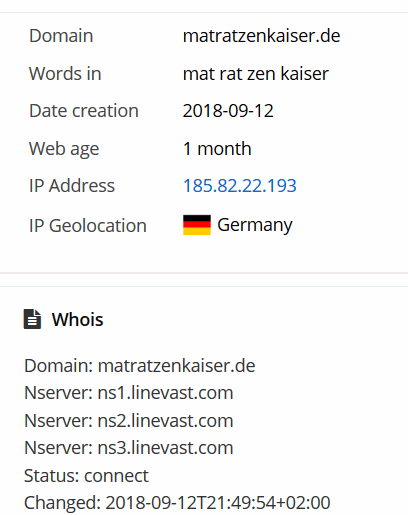Click the Germany flag icon
The image size is (408, 515).
click(197, 225)
